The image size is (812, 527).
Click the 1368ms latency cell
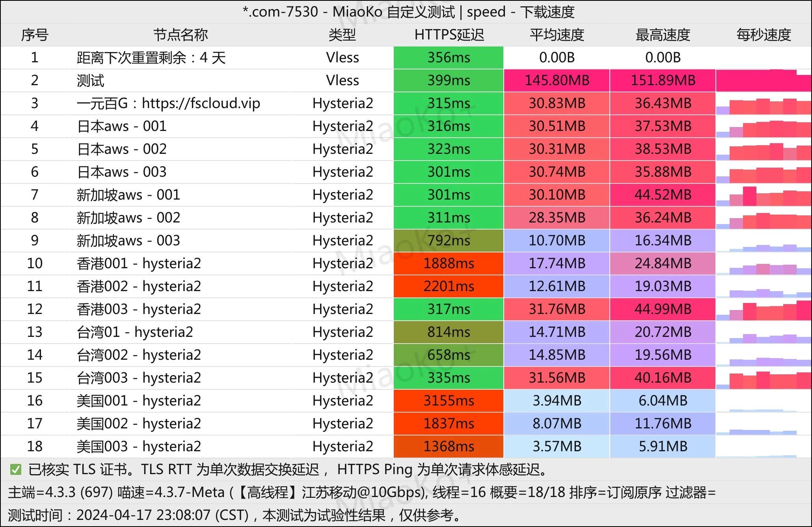pyautogui.click(x=449, y=447)
